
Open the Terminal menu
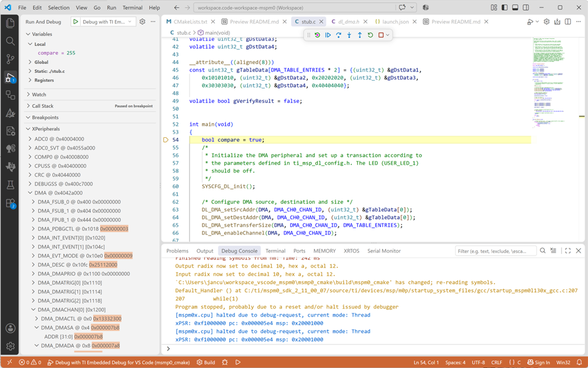[132, 8]
